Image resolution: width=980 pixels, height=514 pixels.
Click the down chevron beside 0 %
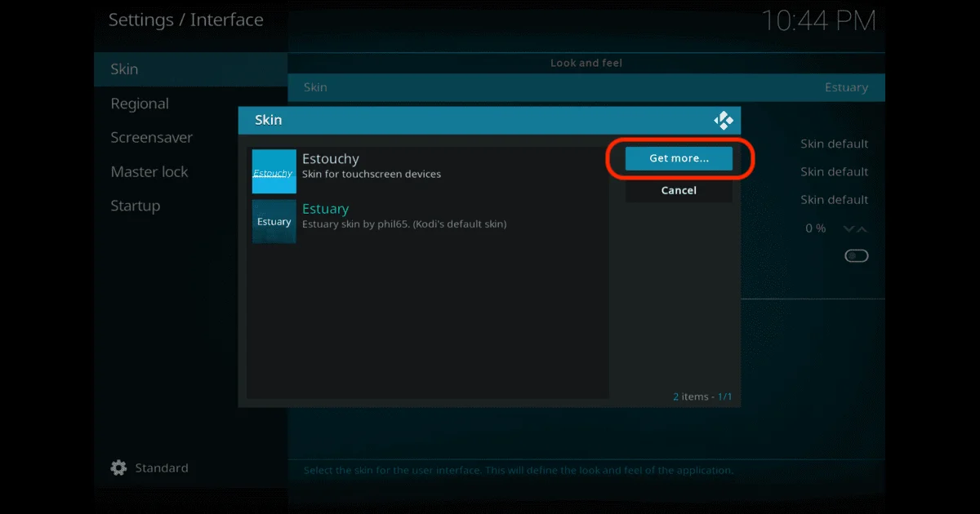[849, 228]
